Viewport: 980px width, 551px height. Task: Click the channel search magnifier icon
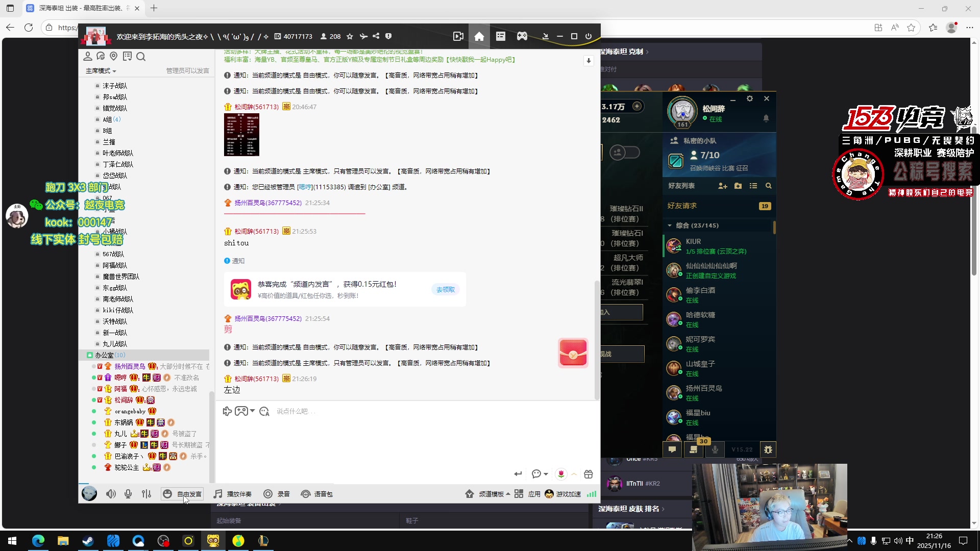click(x=141, y=57)
